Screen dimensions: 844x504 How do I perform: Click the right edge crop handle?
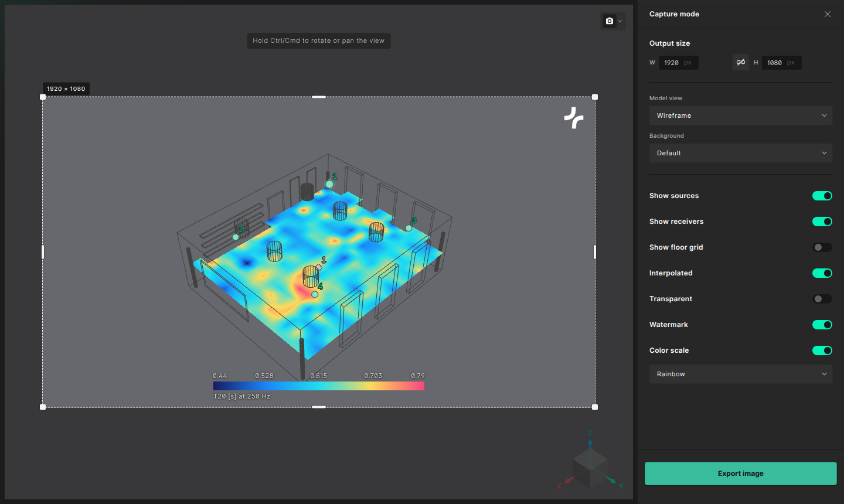point(595,252)
